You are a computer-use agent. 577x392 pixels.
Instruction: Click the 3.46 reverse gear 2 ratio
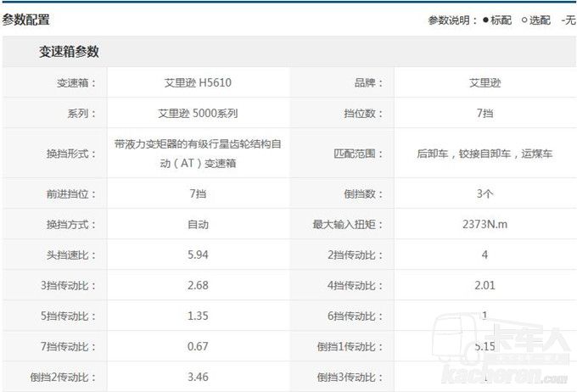(x=198, y=376)
